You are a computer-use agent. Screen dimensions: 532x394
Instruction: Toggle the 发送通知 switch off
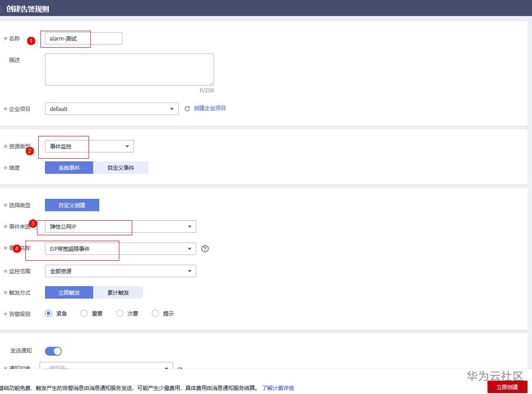(53, 351)
